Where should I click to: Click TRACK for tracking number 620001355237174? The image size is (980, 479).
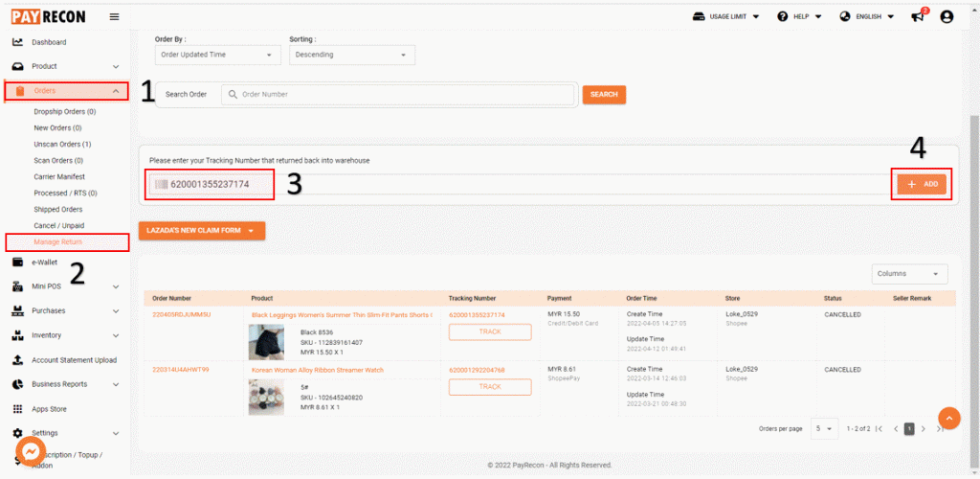490,332
